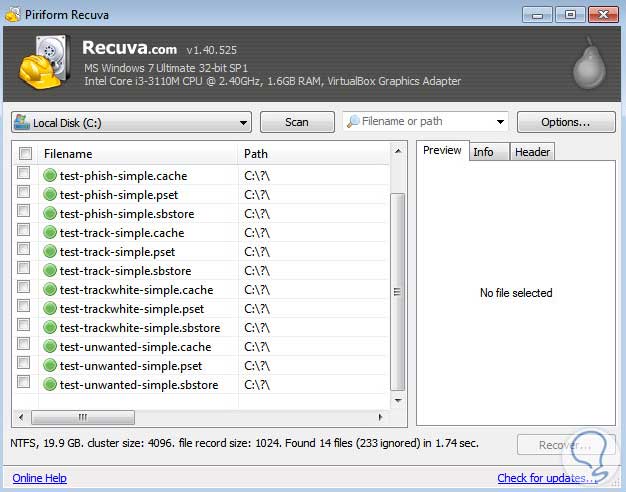
Task: Click green status icon for test-trackwhite-simple.sbstore
Action: click(50, 327)
